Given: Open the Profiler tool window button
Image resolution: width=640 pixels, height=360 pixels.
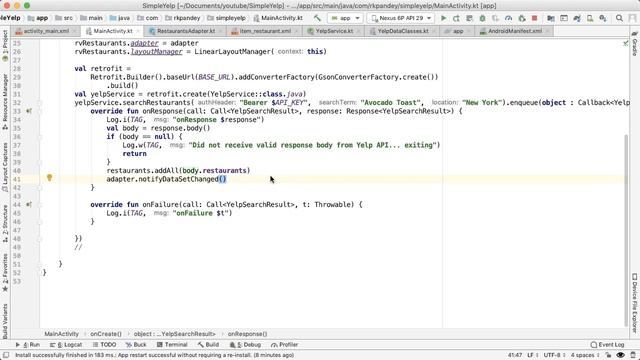Looking at the screenshot, I should [284, 344].
